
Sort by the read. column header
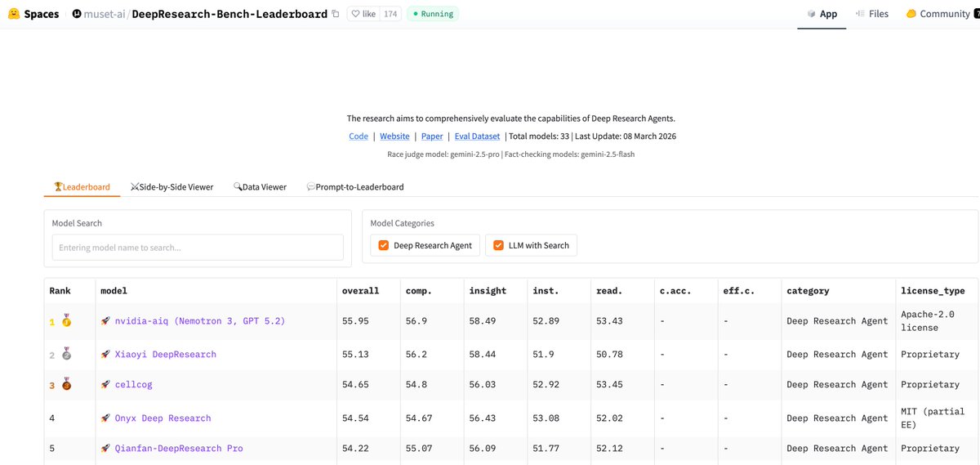tap(610, 291)
